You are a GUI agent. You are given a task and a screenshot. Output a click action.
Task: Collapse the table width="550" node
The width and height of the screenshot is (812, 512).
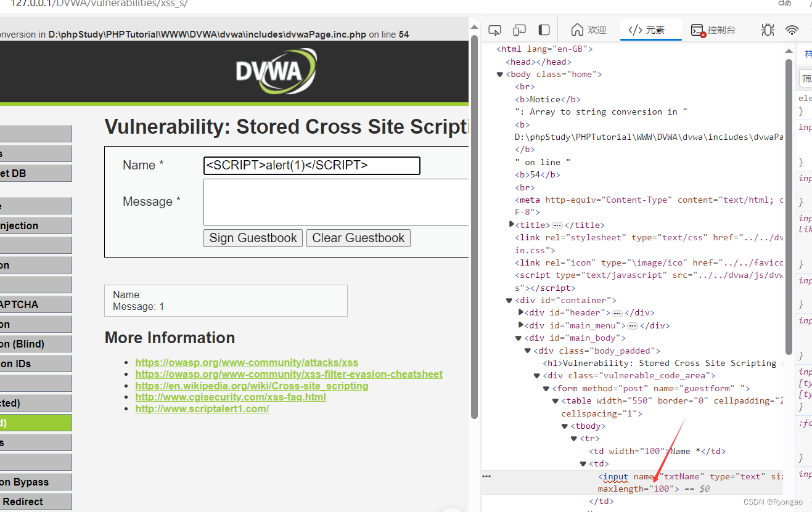pos(556,401)
